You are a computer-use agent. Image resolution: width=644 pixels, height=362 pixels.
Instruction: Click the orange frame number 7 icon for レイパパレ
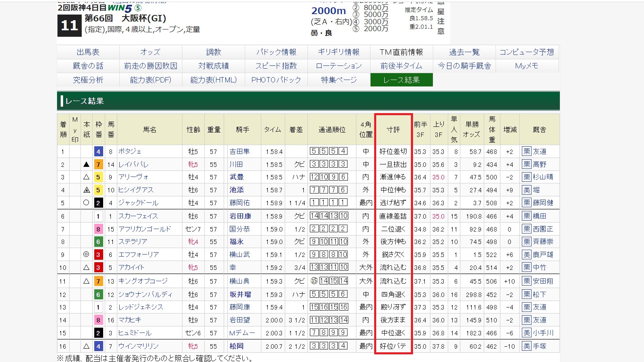(98, 164)
